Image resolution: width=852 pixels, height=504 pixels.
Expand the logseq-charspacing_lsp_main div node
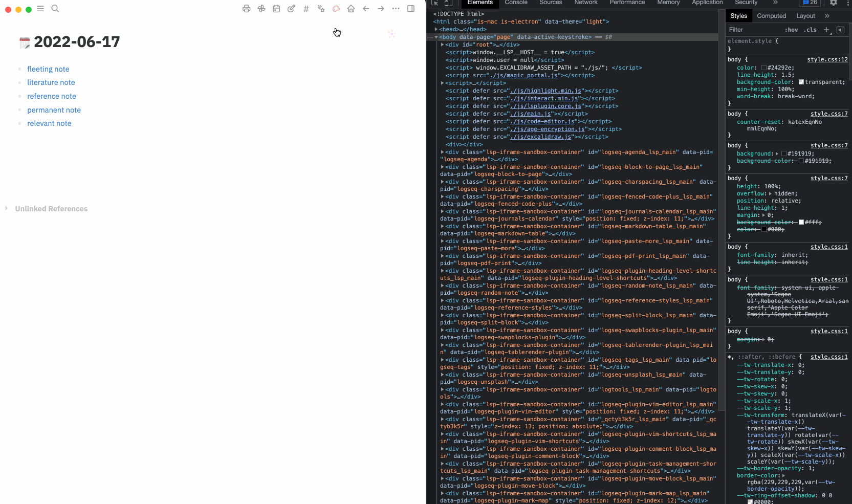[x=443, y=182]
